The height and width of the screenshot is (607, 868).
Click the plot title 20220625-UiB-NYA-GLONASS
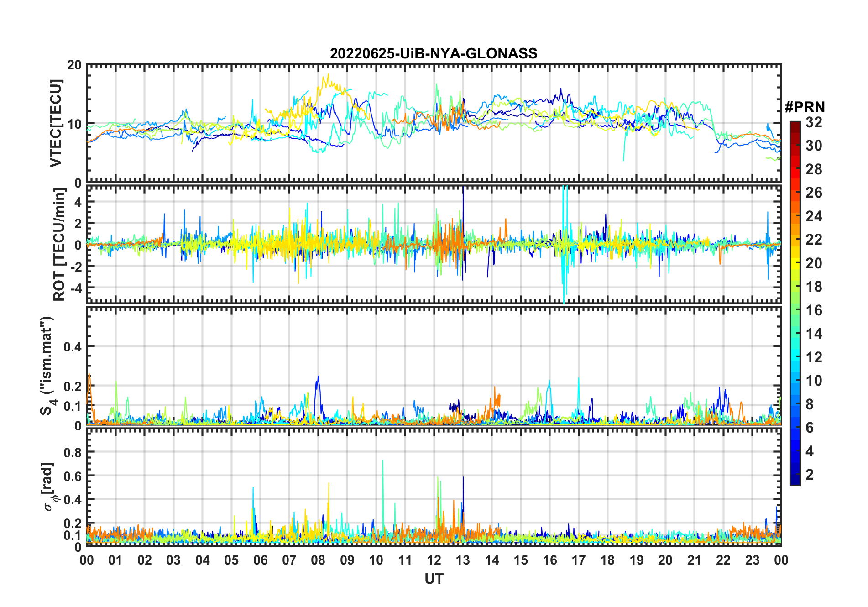[434, 53]
